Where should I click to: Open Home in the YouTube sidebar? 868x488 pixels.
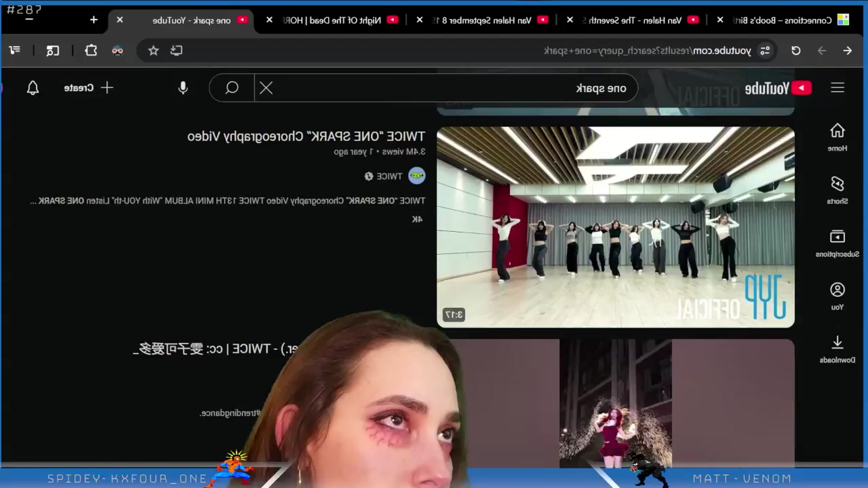(837, 137)
